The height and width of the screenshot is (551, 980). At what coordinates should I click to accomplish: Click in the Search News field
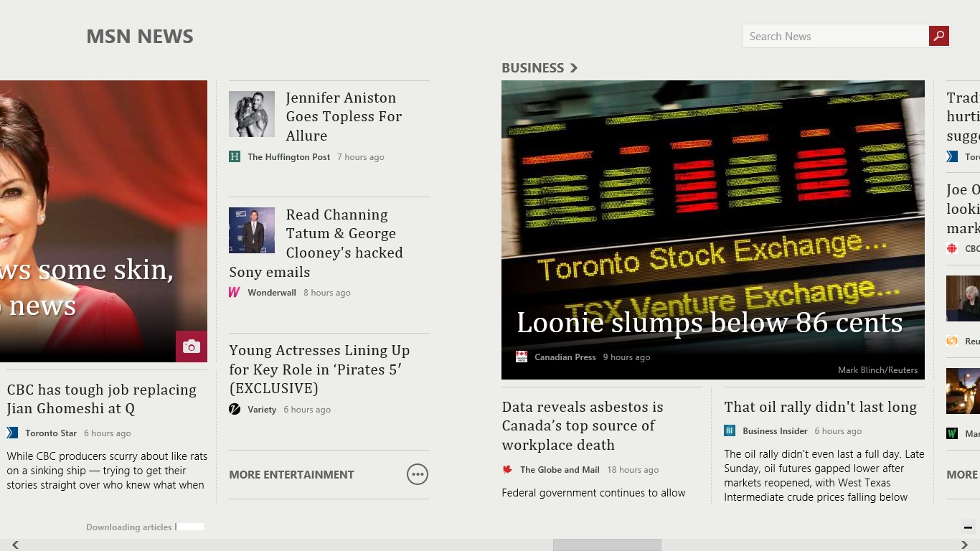tap(835, 36)
